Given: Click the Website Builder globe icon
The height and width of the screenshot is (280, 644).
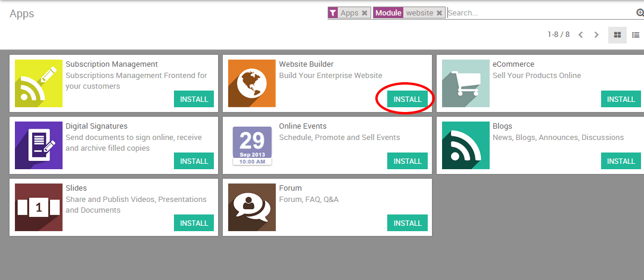Looking at the screenshot, I should pos(252,83).
